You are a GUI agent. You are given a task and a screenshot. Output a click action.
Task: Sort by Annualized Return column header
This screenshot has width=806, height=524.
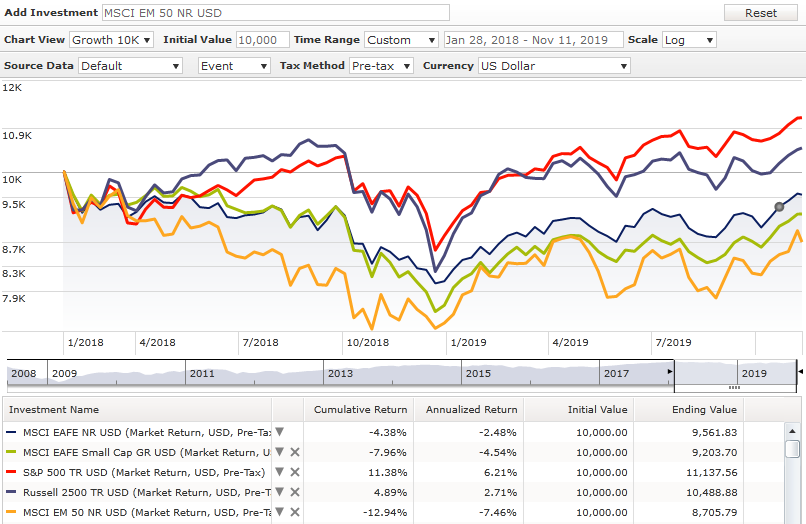(471, 409)
